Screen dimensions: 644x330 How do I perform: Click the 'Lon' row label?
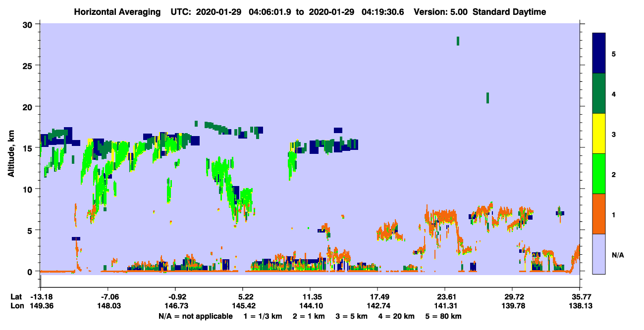16,306
